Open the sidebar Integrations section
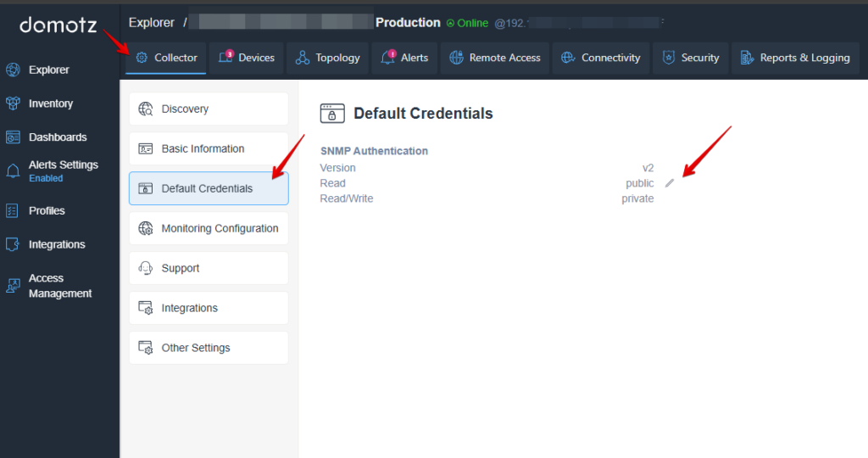This screenshot has width=868, height=458. pyautogui.click(x=56, y=244)
